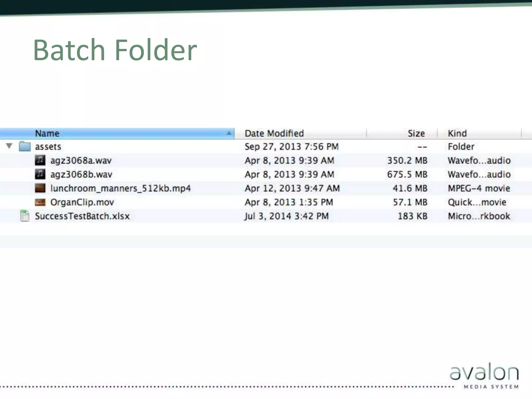Sort by the Size column header
532x399 pixels.
tap(402, 134)
